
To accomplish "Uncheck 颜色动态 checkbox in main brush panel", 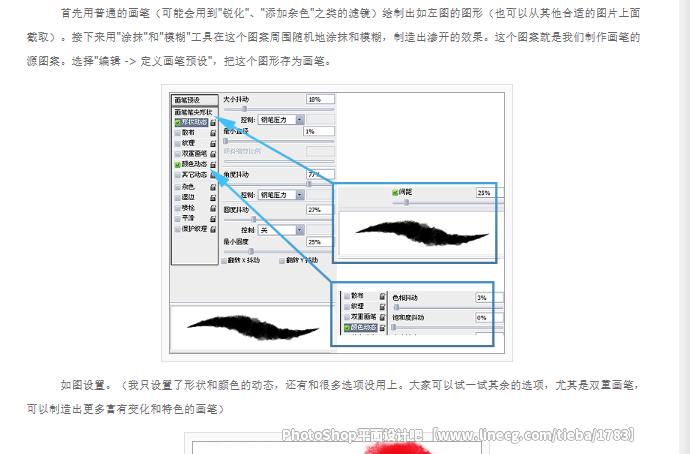I will pos(178,165).
